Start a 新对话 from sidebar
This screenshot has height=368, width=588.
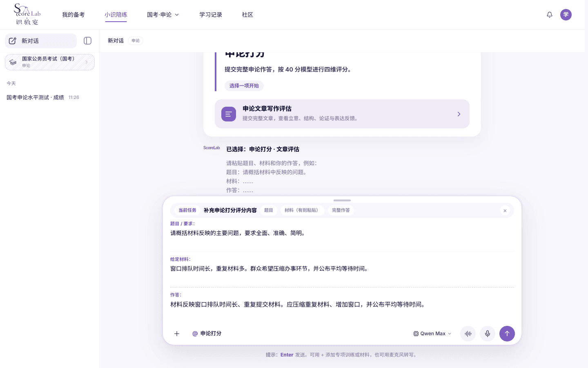point(41,41)
